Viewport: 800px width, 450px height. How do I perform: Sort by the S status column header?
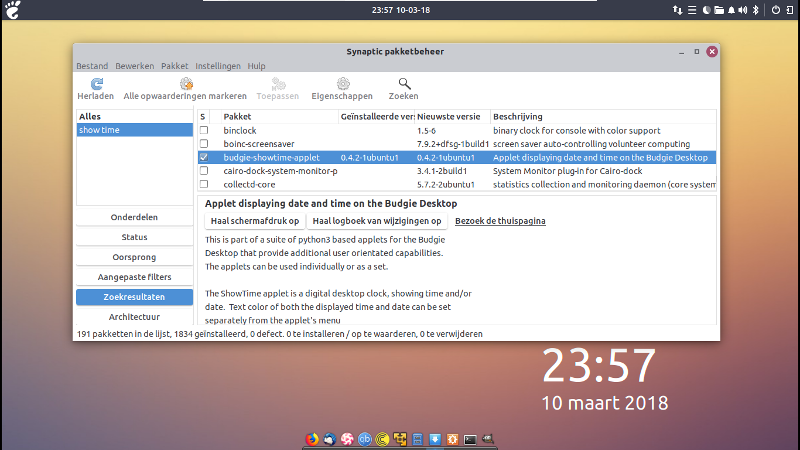click(x=203, y=116)
